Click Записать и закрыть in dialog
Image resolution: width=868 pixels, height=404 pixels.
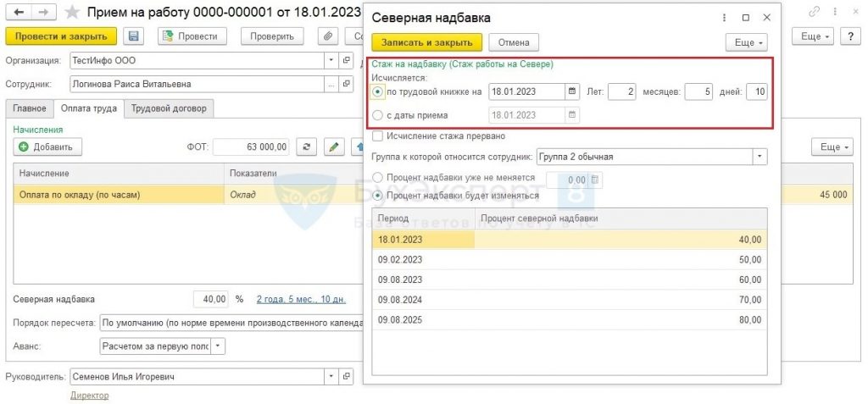tap(427, 42)
